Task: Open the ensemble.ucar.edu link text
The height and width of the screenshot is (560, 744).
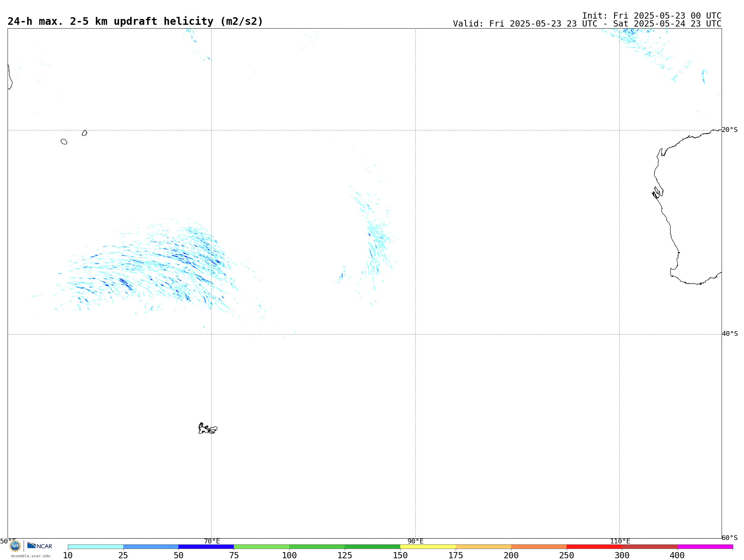Action: pyautogui.click(x=31, y=556)
